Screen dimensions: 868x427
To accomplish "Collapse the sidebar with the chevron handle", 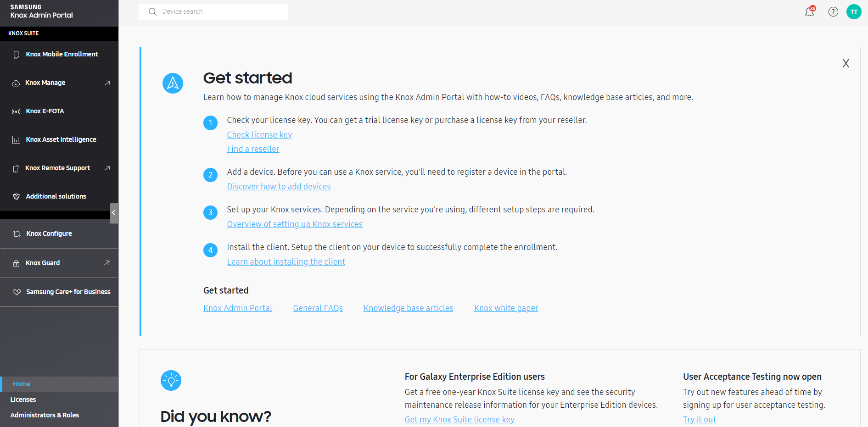I will tap(114, 213).
